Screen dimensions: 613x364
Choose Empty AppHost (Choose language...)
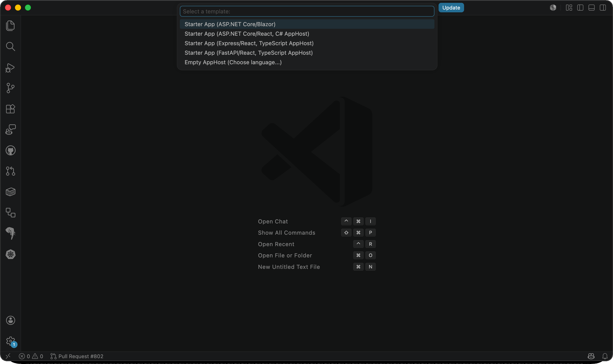click(x=307, y=62)
